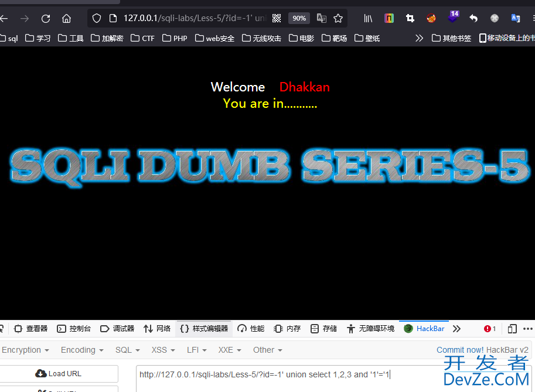Expand the SQL dropdown in HackBar
The width and height of the screenshot is (535, 392).
[x=128, y=350]
